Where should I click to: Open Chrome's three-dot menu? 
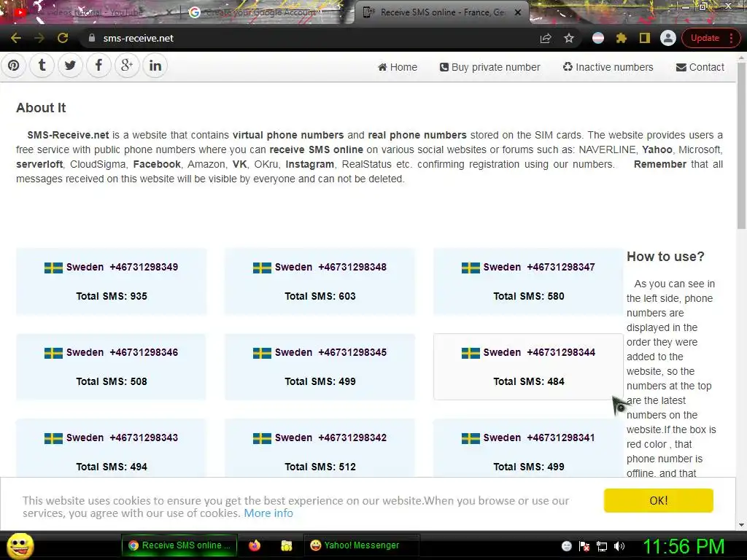731,38
